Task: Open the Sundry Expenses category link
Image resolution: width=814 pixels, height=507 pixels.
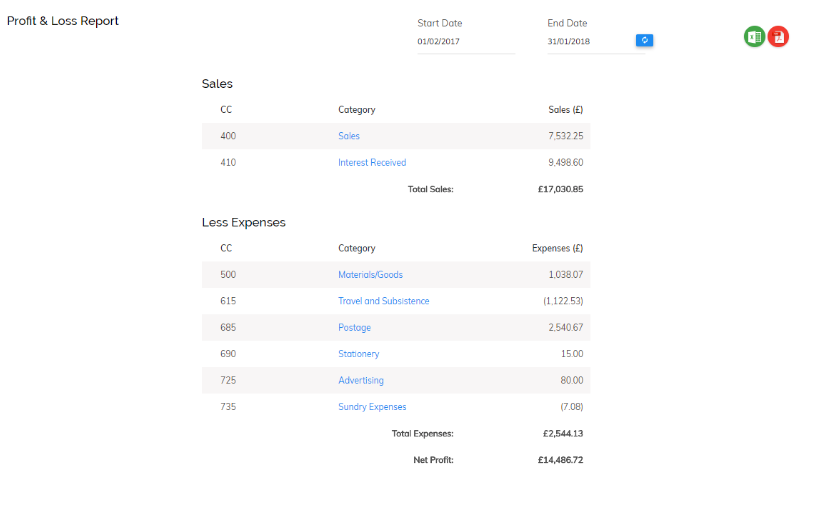Action: (372, 407)
